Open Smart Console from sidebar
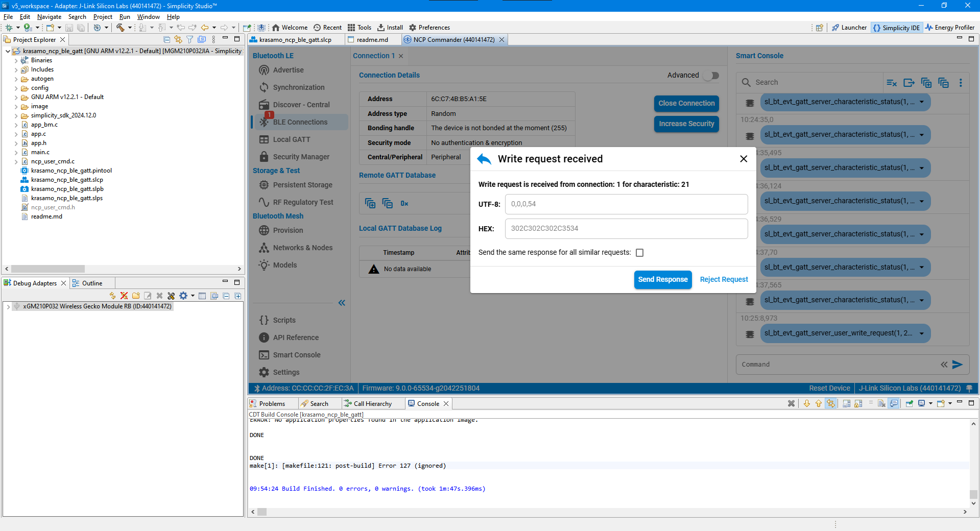Viewport: 980px width, 531px height. [x=296, y=355]
